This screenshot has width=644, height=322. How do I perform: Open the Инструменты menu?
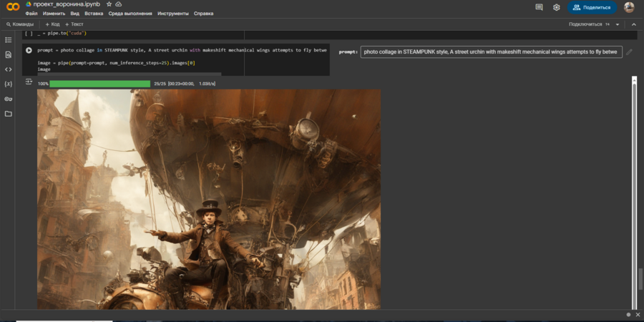tap(173, 14)
